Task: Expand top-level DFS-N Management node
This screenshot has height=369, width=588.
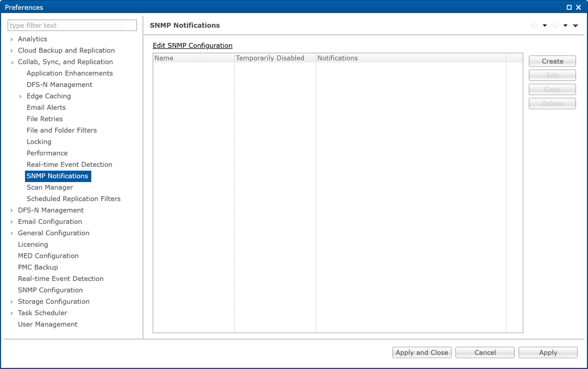Action: [12, 210]
